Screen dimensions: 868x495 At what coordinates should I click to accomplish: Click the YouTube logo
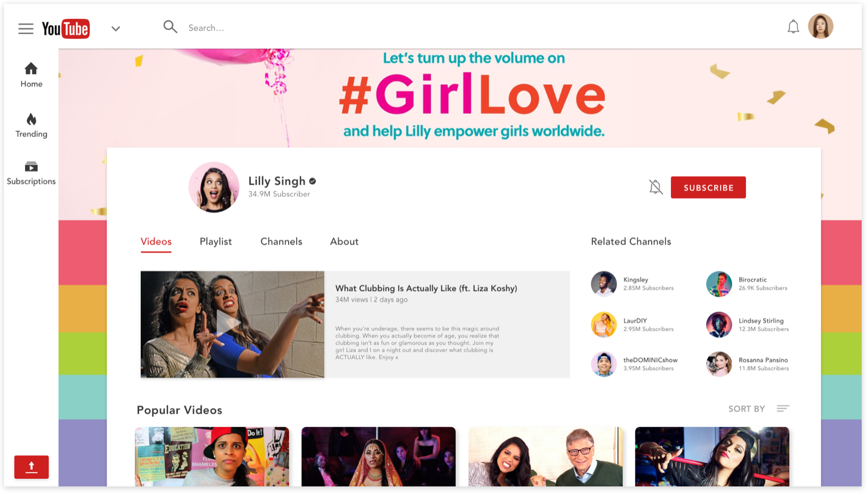[66, 29]
